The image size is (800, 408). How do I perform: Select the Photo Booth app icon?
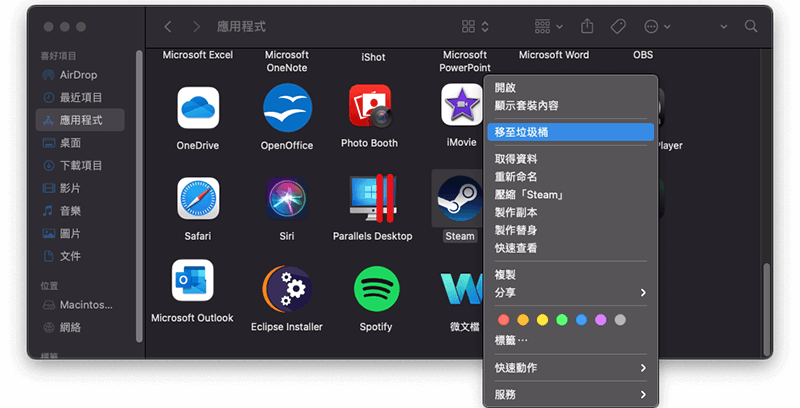[x=370, y=106]
